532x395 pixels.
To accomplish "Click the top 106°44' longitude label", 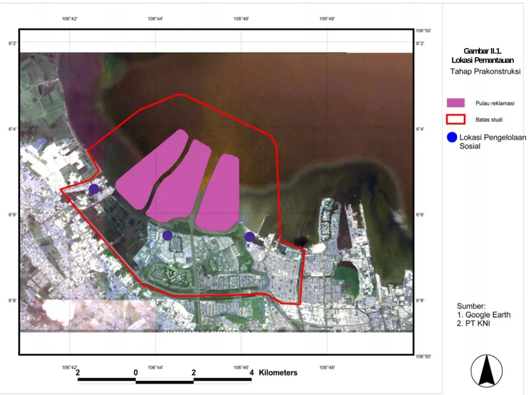I will click(155, 19).
